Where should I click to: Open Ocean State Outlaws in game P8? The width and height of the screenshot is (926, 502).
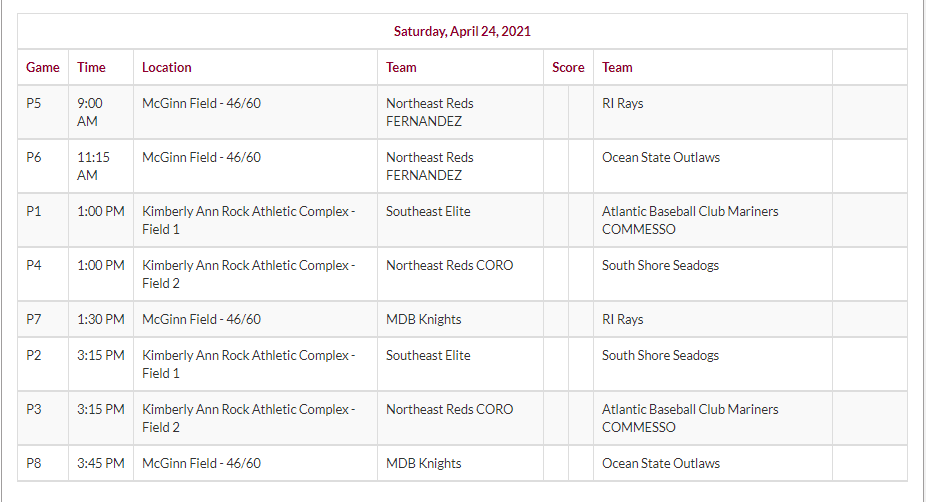tap(661, 463)
